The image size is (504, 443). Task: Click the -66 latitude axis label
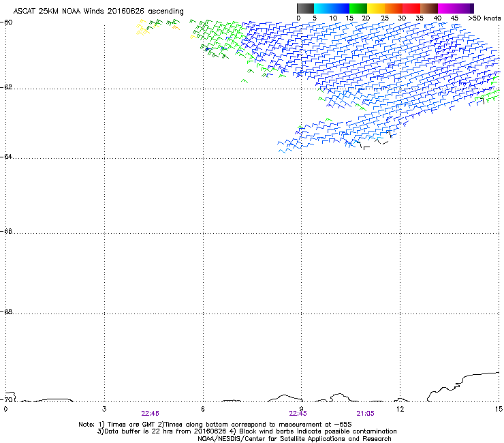point(6,232)
